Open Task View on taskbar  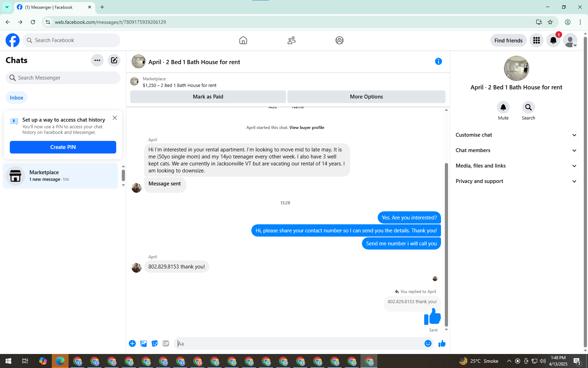point(25,361)
